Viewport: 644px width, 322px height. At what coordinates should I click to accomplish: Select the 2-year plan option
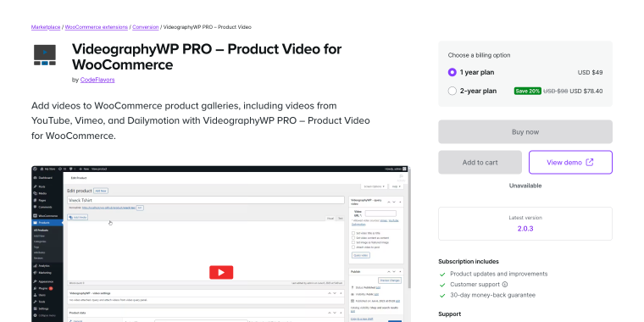452,91
